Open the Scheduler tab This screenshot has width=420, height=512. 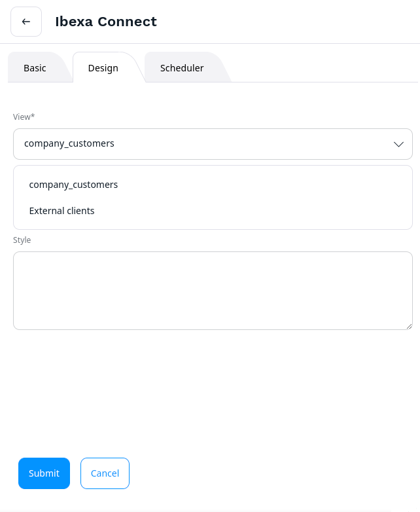182,68
